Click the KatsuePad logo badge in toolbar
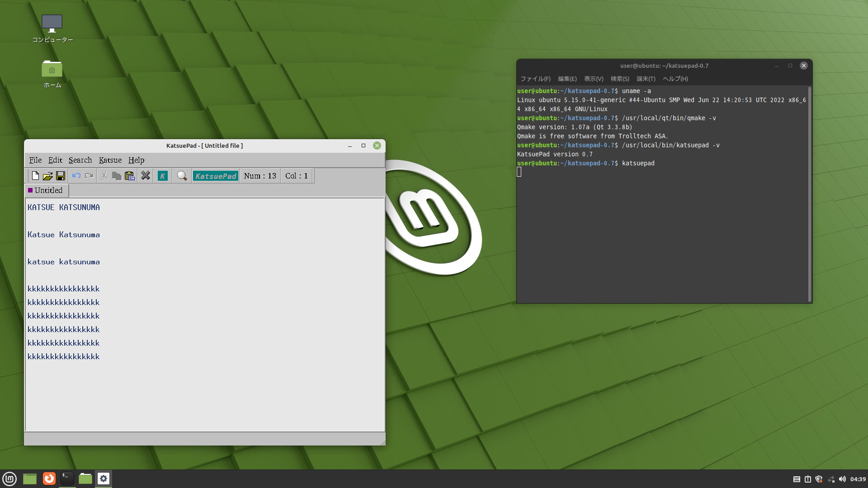Image resolution: width=868 pixels, height=488 pixels. tap(216, 176)
